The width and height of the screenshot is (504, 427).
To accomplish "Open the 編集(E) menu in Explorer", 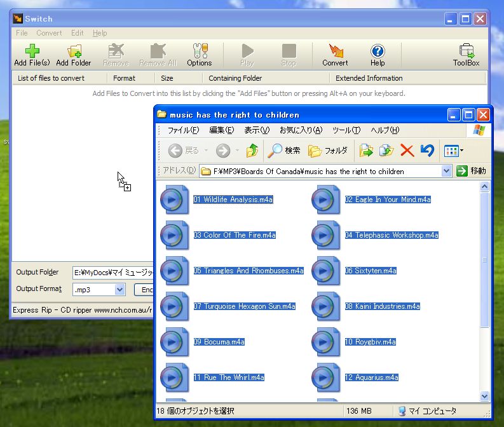I will click(221, 130).
